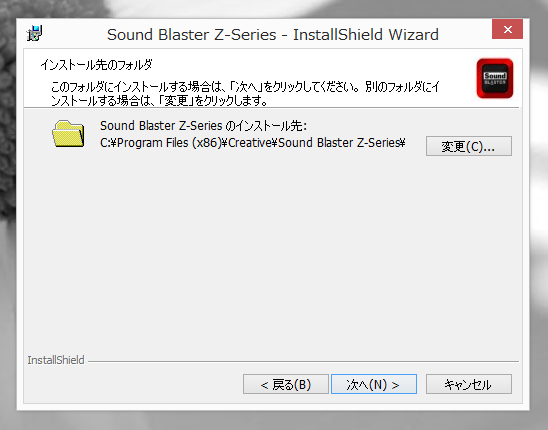Go back with the 戻る(B) button
The height and width of the screenshot is (430, 548).
(286, 384)
